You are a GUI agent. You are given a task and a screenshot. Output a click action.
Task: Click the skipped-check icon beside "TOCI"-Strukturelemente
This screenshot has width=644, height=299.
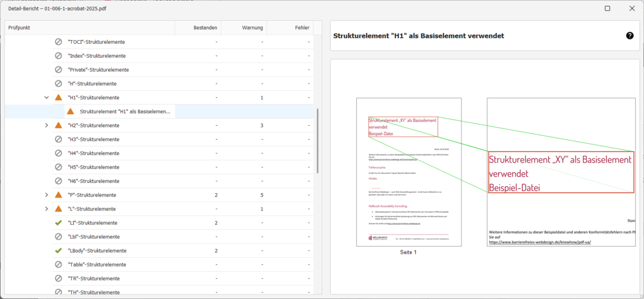(x=58, y=42)
